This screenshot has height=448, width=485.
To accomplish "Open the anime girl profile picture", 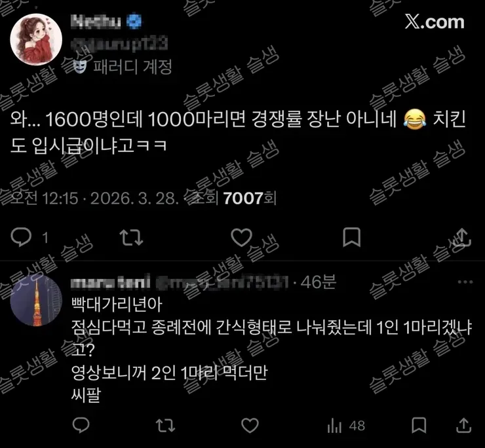I will 36,39.
